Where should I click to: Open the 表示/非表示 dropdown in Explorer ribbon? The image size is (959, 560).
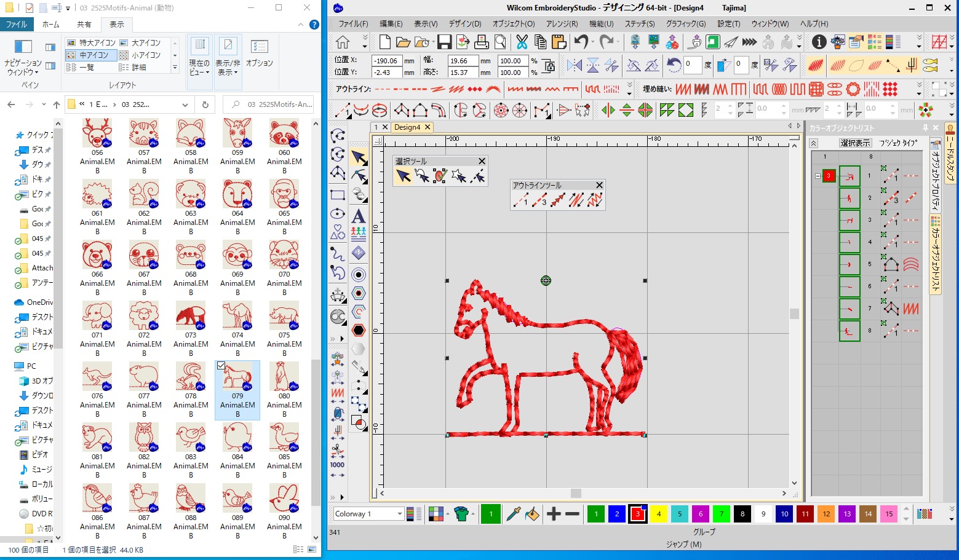pos(228,63)
